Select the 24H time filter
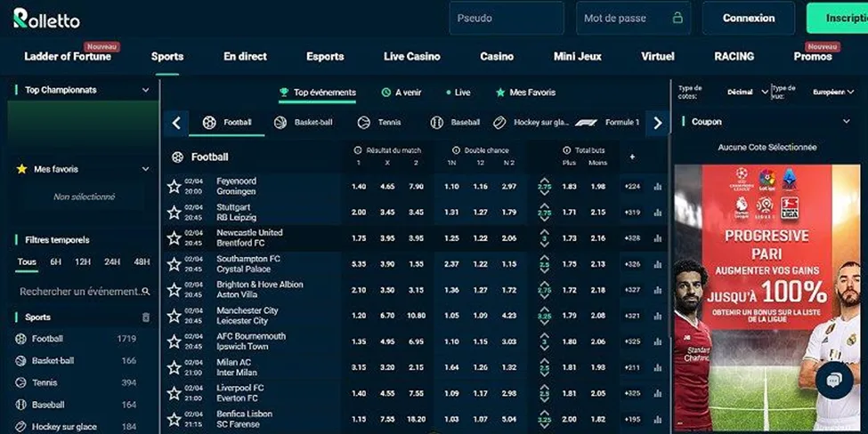This screenshot has height=434, width=868. coord(112,262)
